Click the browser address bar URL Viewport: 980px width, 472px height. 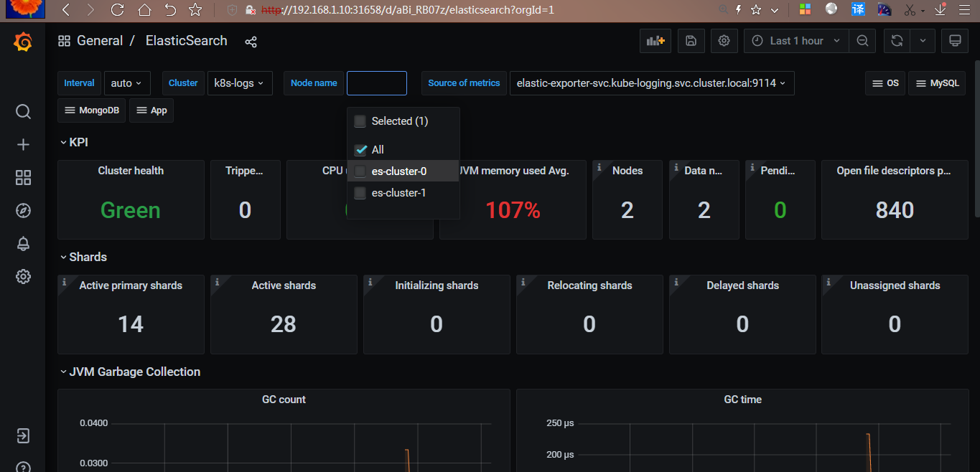coord(407,10)
